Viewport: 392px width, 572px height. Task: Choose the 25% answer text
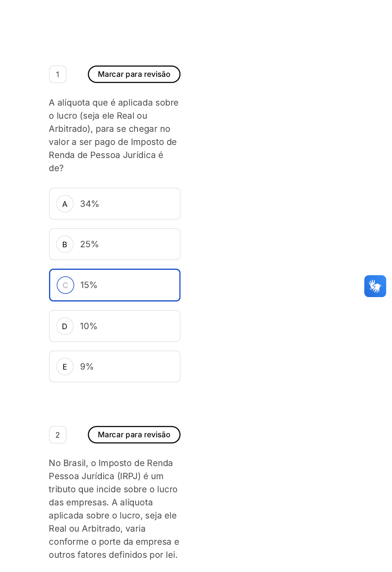pyautogui.click(x=89, y=244)
